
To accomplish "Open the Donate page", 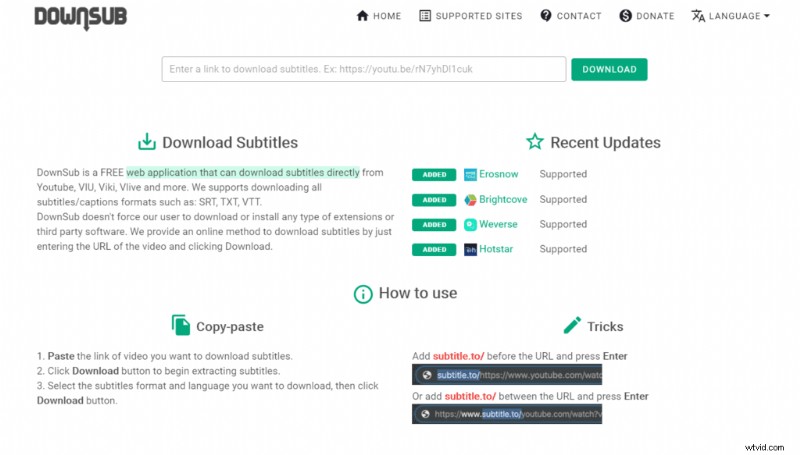I will tap(647, 16).
